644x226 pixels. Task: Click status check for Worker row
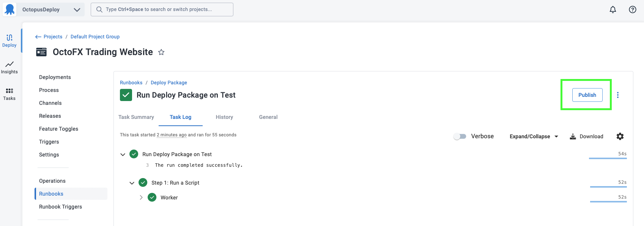point(152,198)
